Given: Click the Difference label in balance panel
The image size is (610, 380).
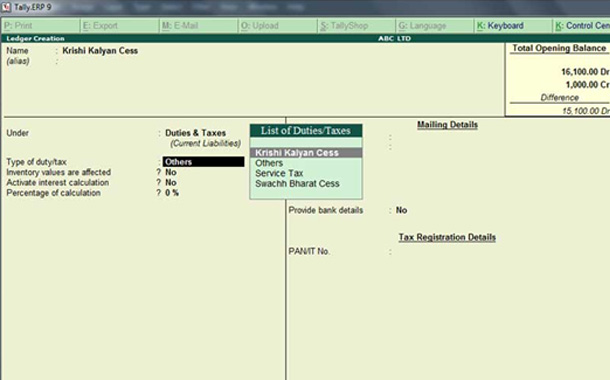Looking at the screenshot, I should pyautogui.click(x=559, y=98).
